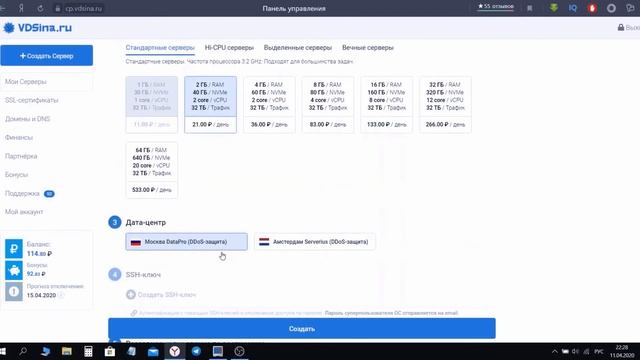Open Финансы in the sidebar
The height and width of the screenshot is (360, 640).
pyautogui.click(x=19, y=138)
